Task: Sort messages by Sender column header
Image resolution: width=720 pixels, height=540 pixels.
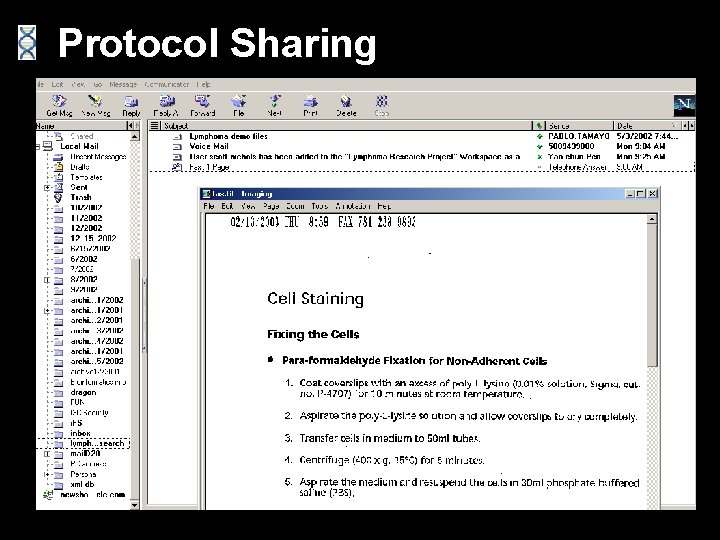Action: tap(579, 125)
